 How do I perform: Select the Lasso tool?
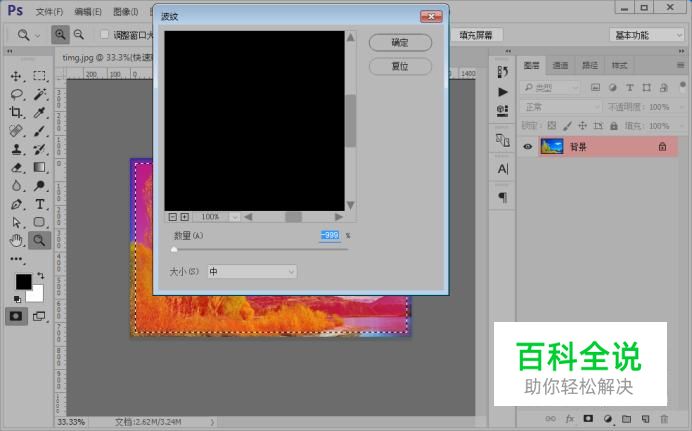click(16, 94)
